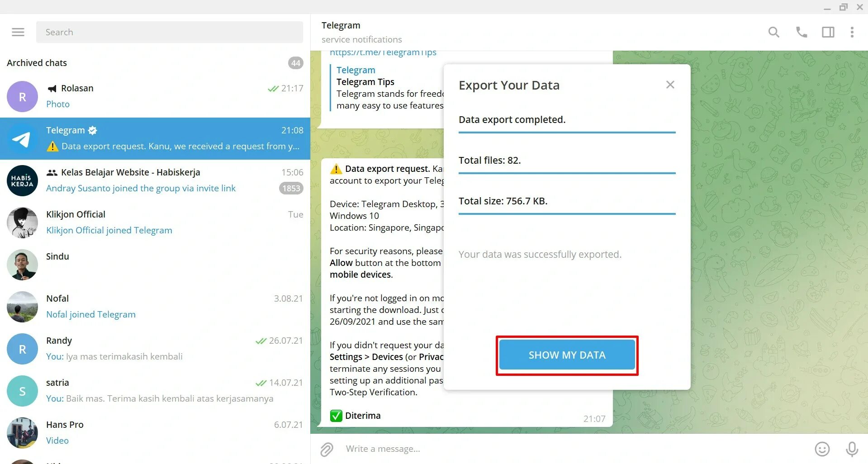Restore down the Telegram window
The image size is (868, 464).
click(844, 7)
